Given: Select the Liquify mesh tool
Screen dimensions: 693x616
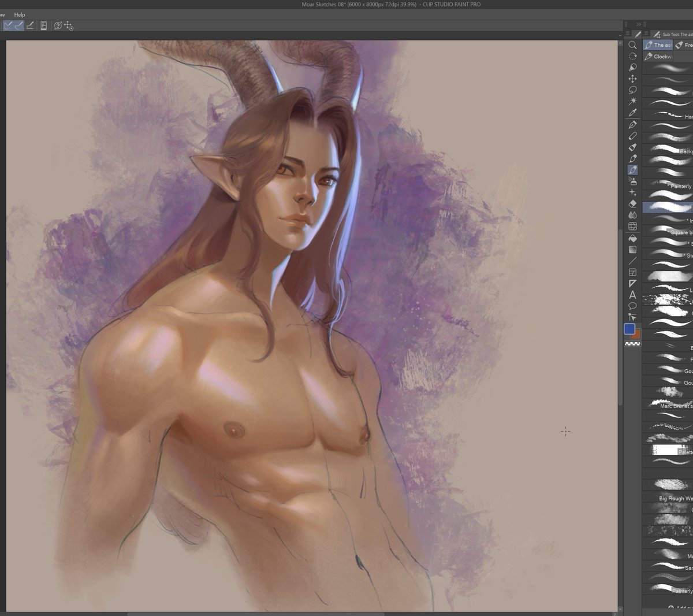Looking at the screenshot, I should point(632,227).
